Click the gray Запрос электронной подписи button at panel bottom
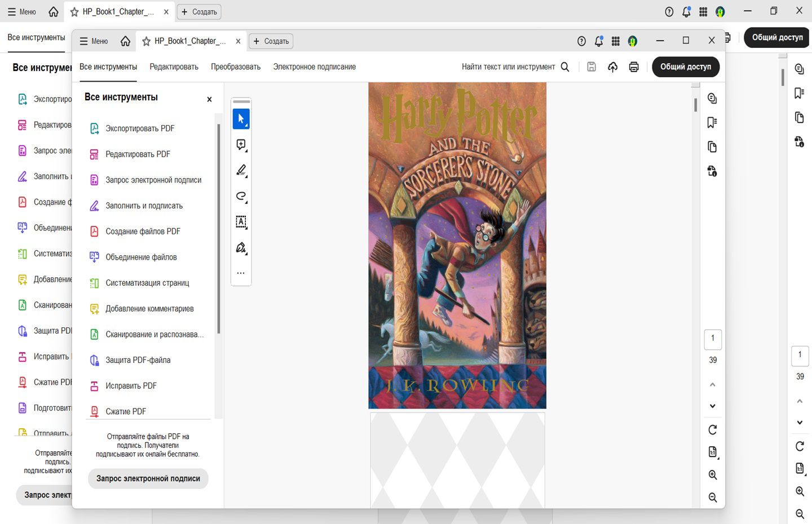This screenshot has width=812, height=524. 148,478
